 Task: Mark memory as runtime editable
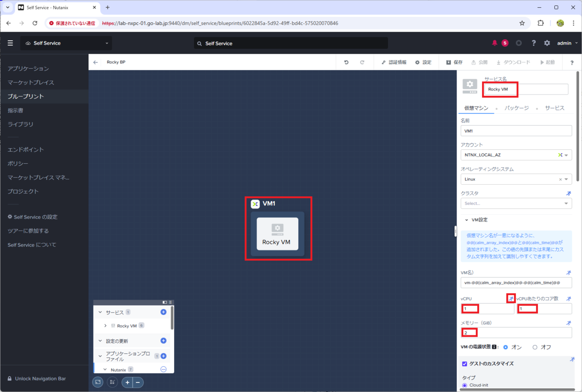(x=568, y=323)
